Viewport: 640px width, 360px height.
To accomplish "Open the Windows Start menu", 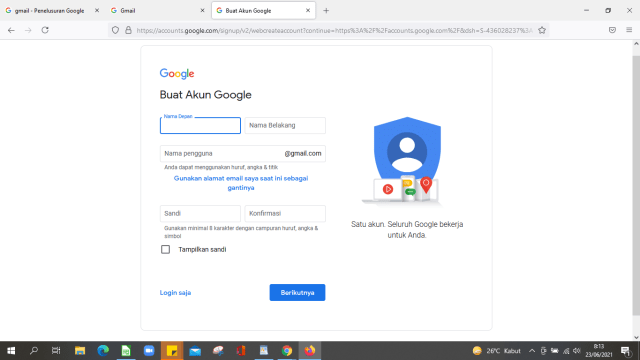I will (x=11, y=351).
